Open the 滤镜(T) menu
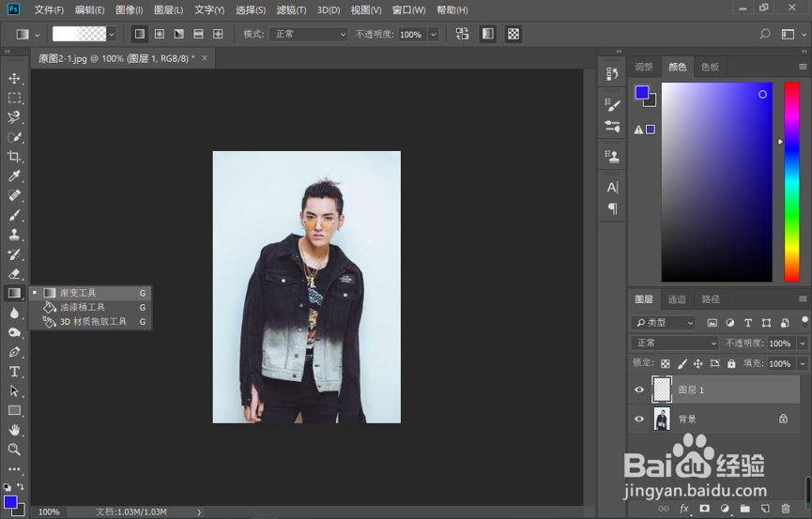The height and width of the screenshot is (519, 812). point(291,9)
